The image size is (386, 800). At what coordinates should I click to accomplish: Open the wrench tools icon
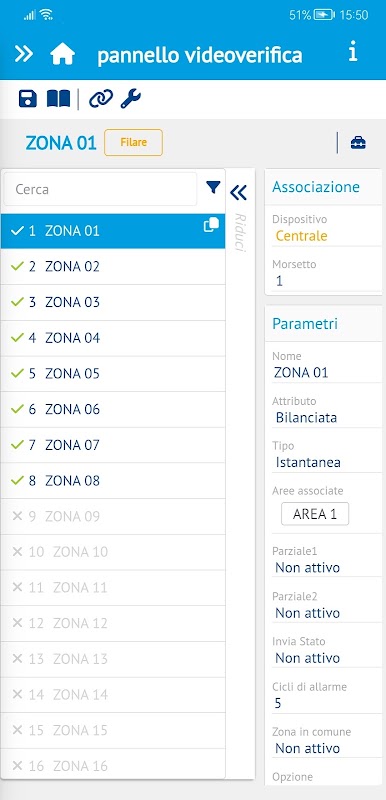click(131, 98)
